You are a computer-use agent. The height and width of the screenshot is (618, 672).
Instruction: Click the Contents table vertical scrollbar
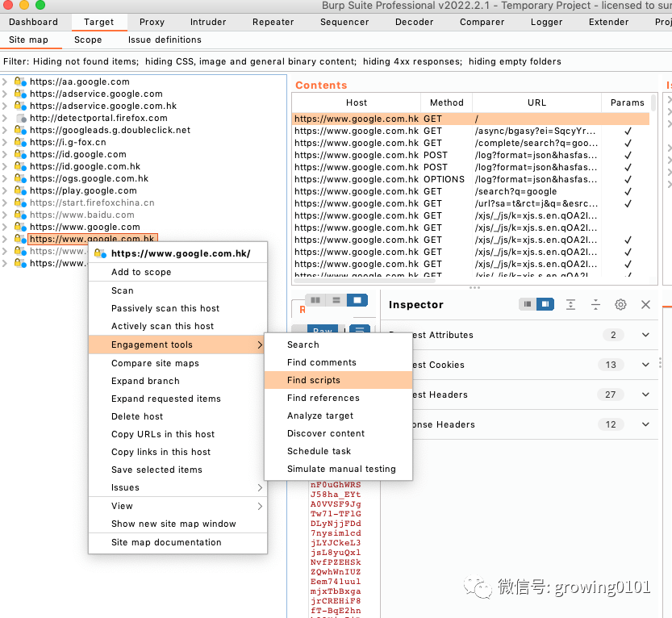click(x=653, y=103)
